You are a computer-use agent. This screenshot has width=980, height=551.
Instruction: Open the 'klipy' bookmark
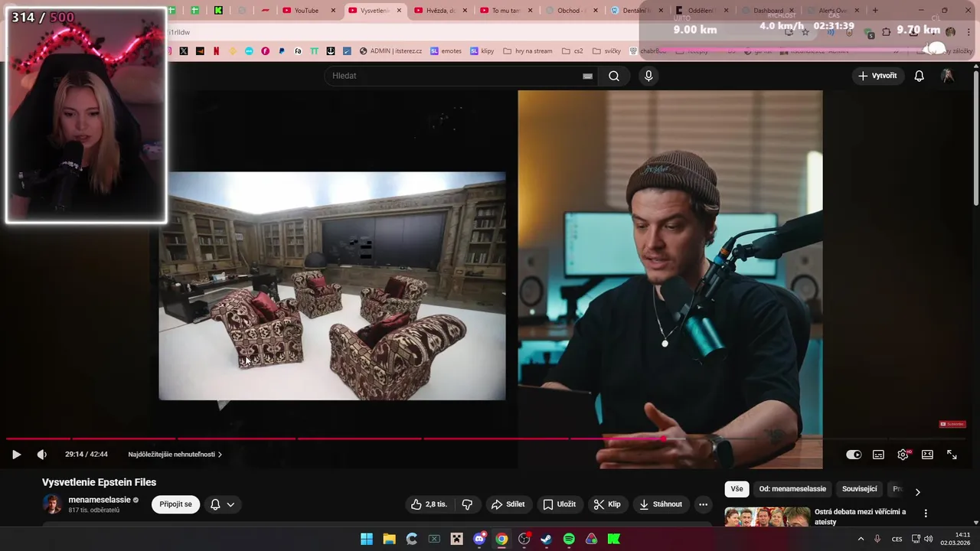point(482,51)
